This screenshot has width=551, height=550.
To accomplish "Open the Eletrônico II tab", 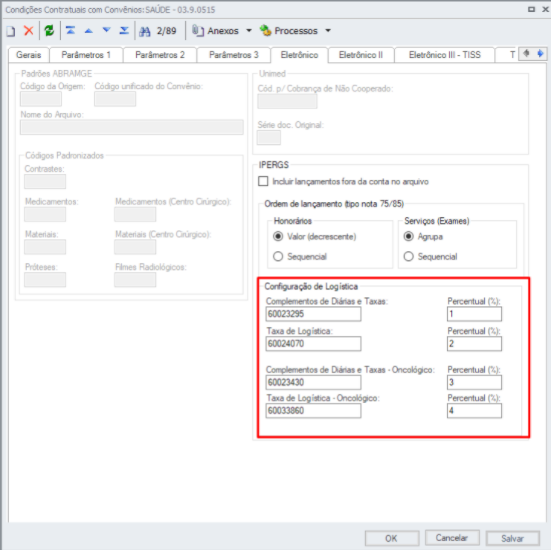I will pyautogui.click(x=361, y=55).
